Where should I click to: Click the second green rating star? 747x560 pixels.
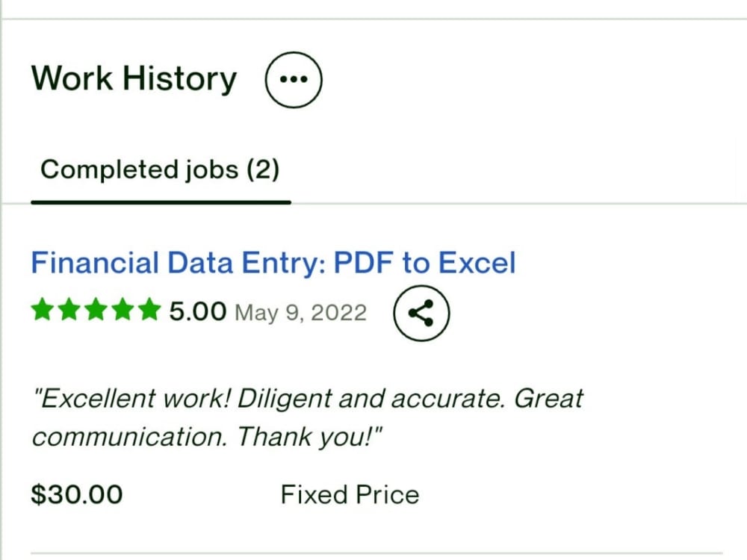tap(69, 310)
